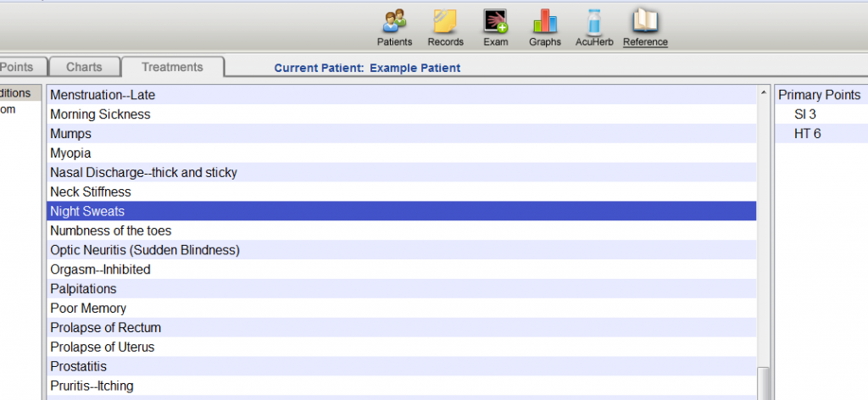Choose Palpitations from the conditions list
Image resolution: width=868 pixels, height=400 pixels.
pos(401,289)
